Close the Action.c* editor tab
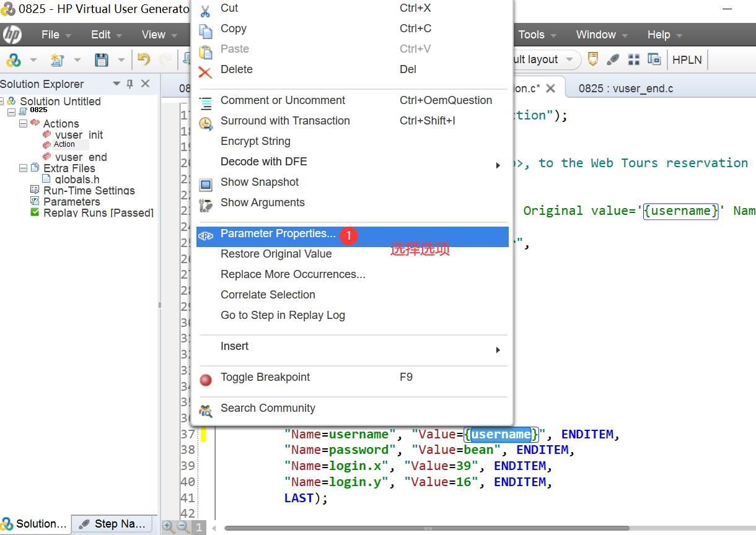 (550, 89)
